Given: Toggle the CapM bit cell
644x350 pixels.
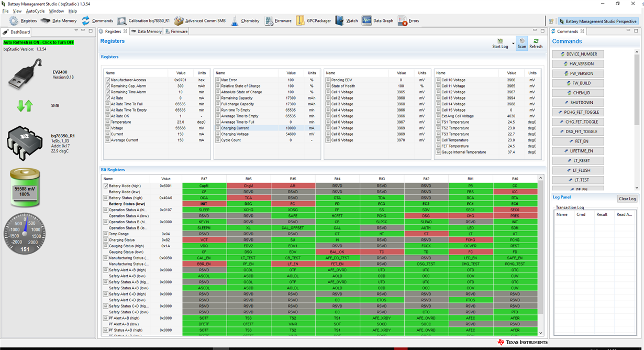Looking at the screenshot, I should click(204, 186).
